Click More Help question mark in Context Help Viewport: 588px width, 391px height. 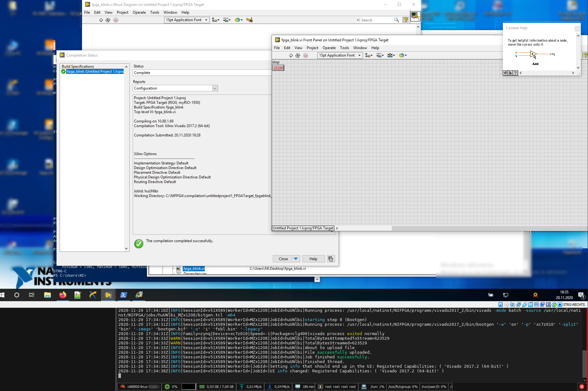click(515, 73)
